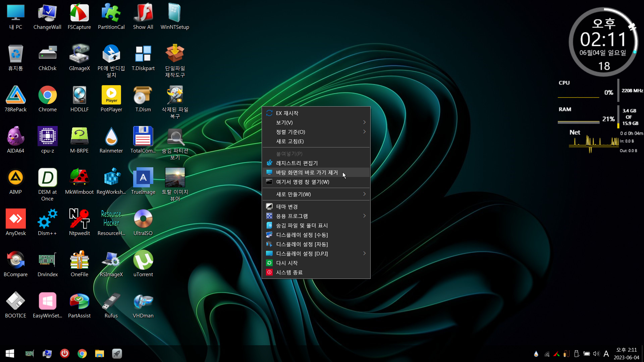Expand the 보기(V) submenu arrow
Screen dimensions: 644x362
pyautogui.click(x=364, y=122)
